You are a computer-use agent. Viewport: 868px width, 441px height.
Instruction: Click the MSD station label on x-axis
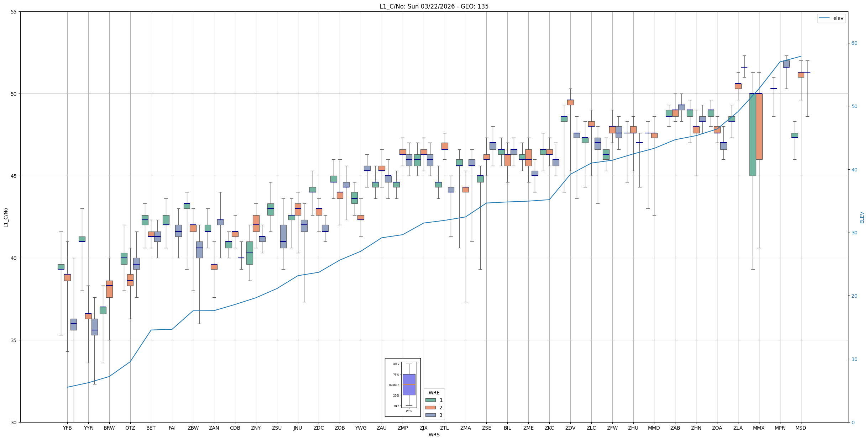coord(801,428)
